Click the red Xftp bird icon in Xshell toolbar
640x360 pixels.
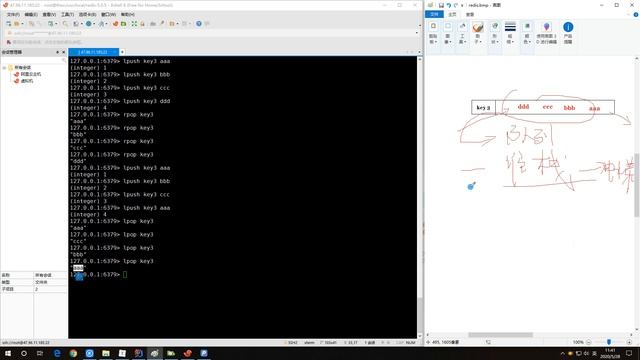click(x=116, y=24)
